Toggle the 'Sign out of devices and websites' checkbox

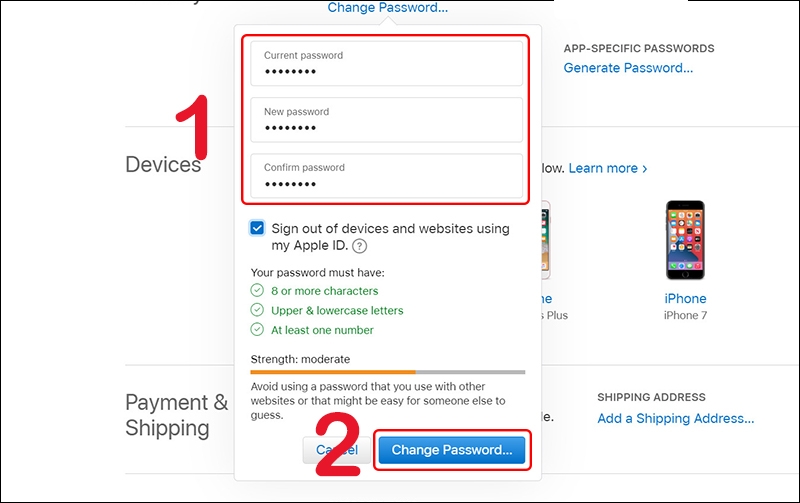[258, 229]
